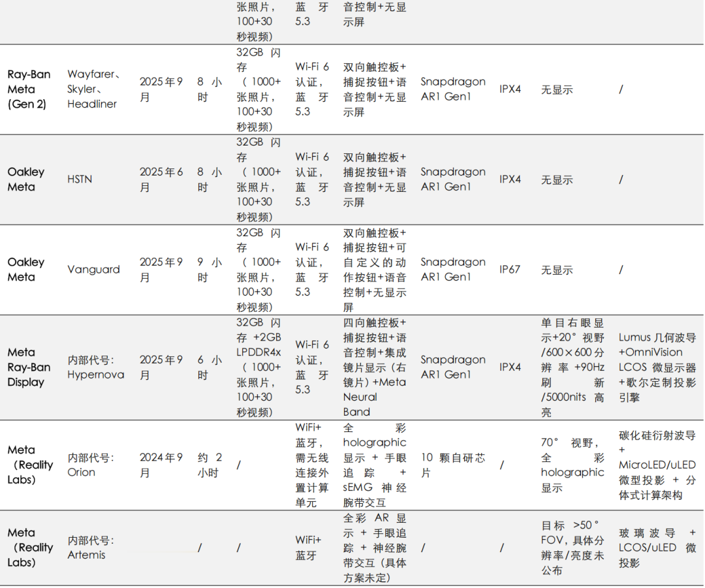Select '8 小时' in the Ray-Ban Meta (Gen 2) row

[x=210, y=89]
